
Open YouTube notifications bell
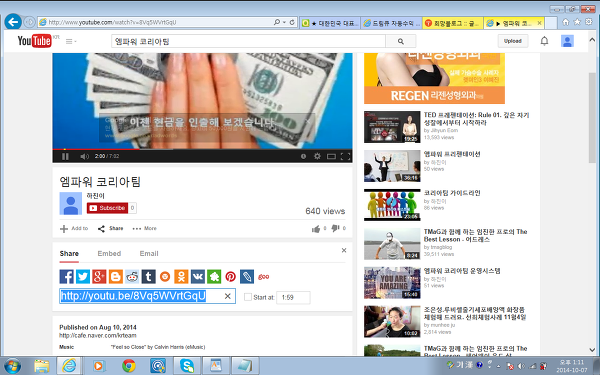(x=544, y=41)
